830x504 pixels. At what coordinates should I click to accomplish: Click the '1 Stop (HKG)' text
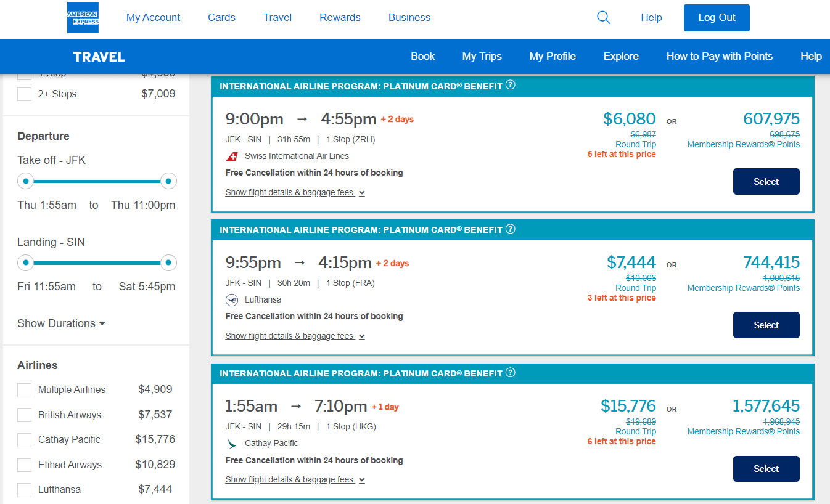coord(350,426)
